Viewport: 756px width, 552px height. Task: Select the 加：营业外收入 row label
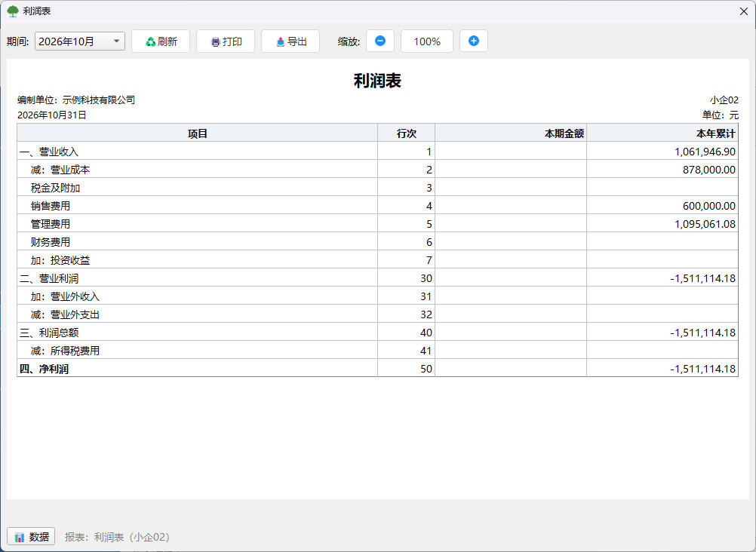click(x=65, y=296)
